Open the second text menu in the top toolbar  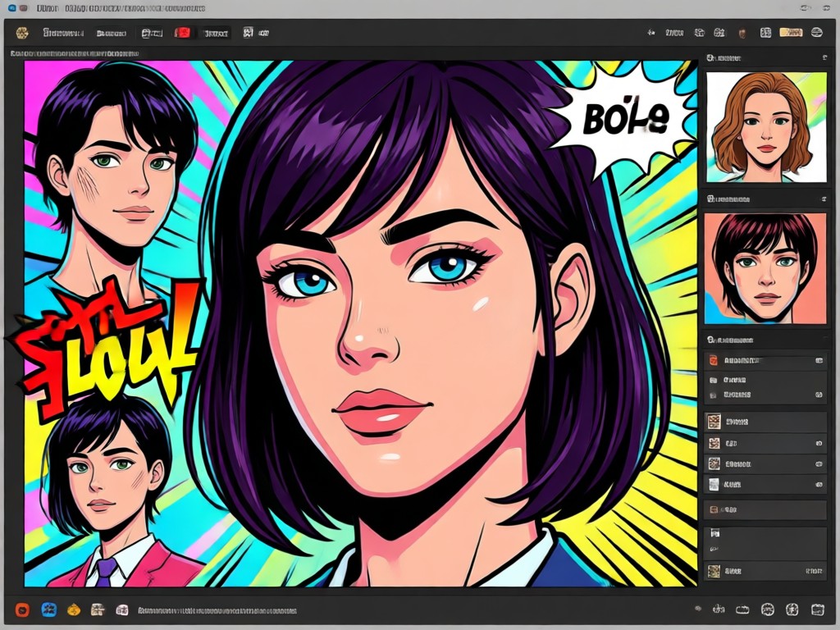(x=112, y=33)
